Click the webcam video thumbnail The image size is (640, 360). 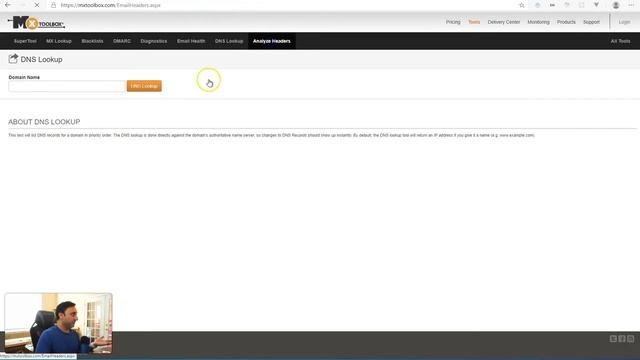58,323
